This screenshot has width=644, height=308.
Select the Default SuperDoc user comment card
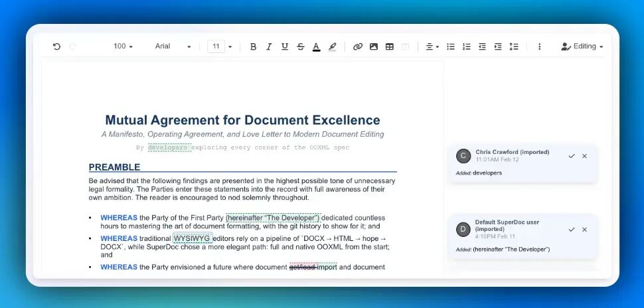tap(523, 236)
